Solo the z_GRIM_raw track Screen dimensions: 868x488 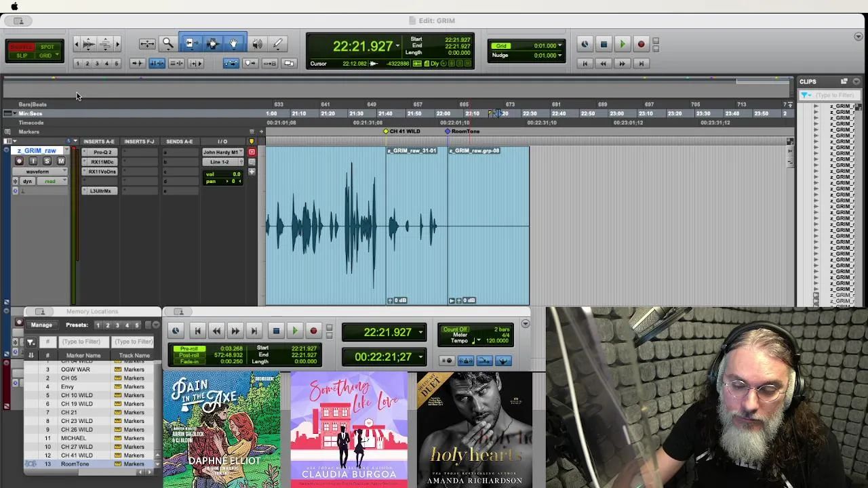click(47, 161)
